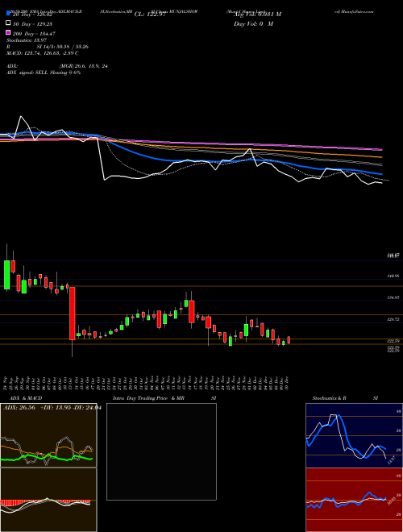
Task: Click the 'Stochastics & R' panel title
Action: point(329,398)
